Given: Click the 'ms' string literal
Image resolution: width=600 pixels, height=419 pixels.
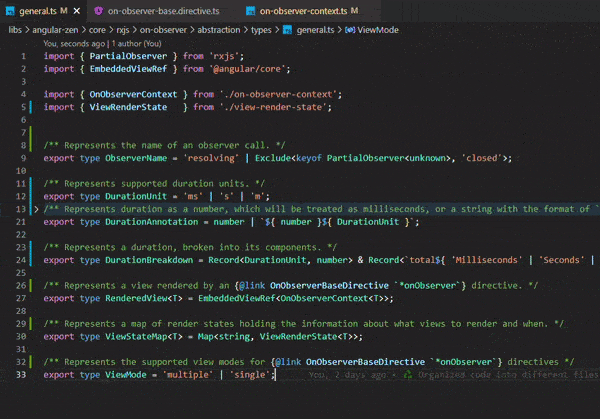Looking at the screenshot, I should pos(192,196).
